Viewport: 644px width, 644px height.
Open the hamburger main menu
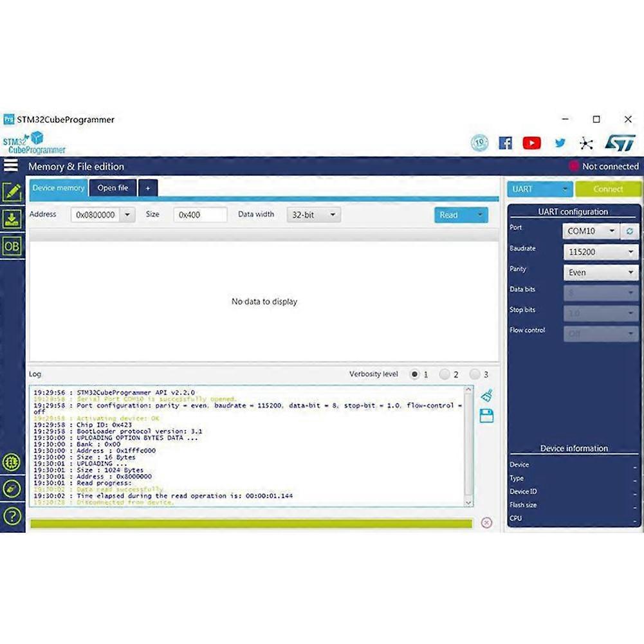11,165
